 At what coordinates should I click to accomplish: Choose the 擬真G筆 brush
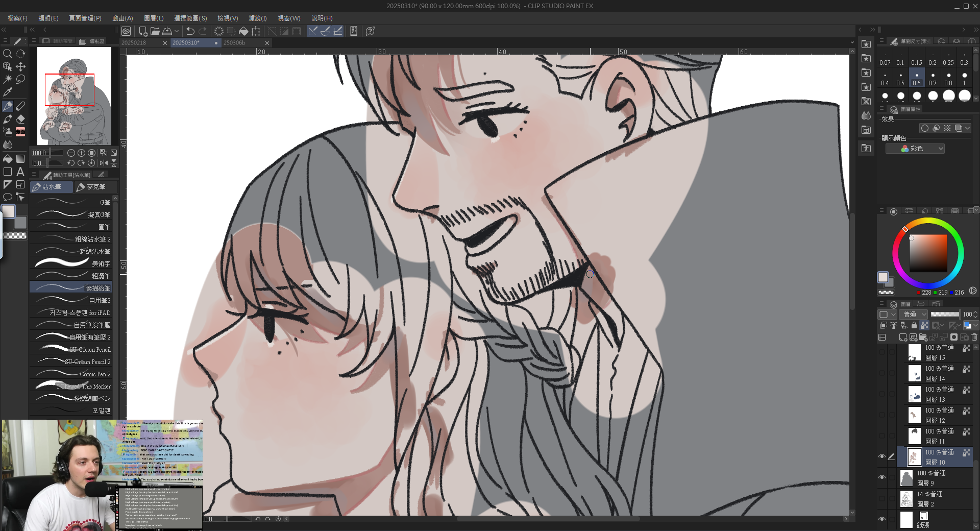[71, 214]
